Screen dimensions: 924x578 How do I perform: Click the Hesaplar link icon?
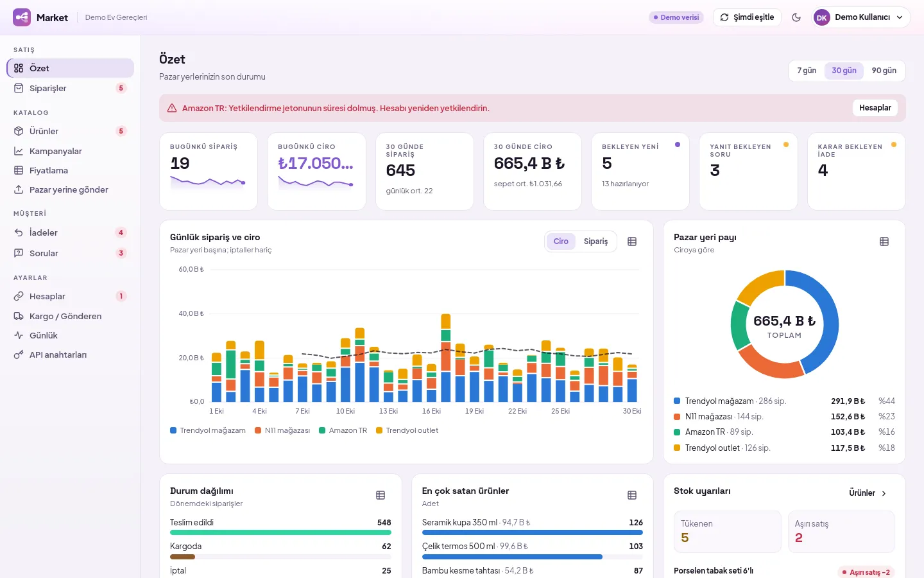[x=19, y=296]
